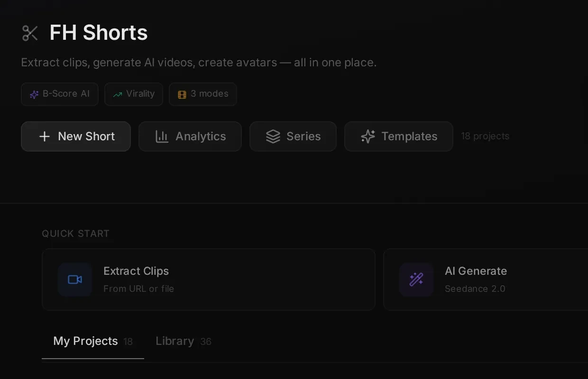The image size is (588, 379).
Task: Click the trending arrow icon in Virality chip
Action: (x=118, y=94)
